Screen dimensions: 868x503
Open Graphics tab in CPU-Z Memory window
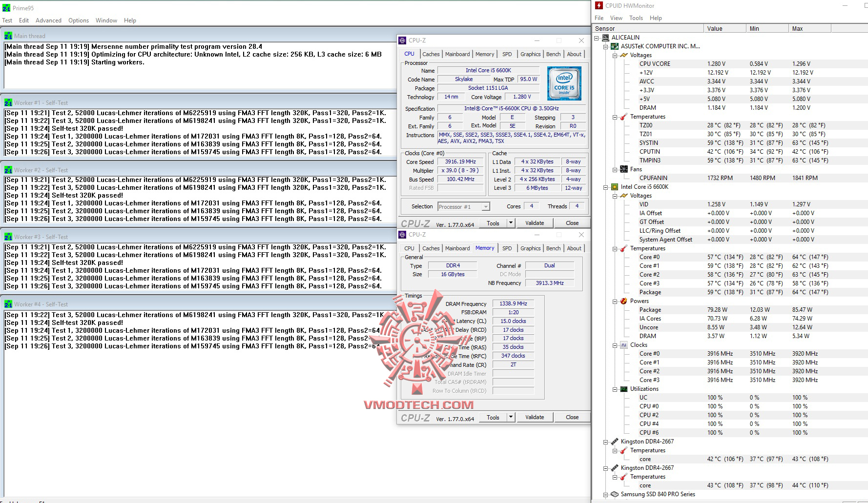coord(530,248)
